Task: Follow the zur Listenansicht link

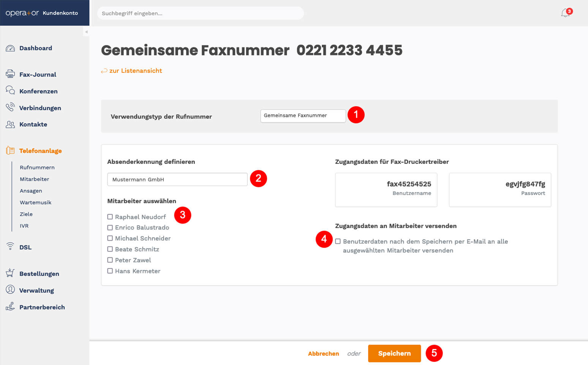Action: pos(136,71)
